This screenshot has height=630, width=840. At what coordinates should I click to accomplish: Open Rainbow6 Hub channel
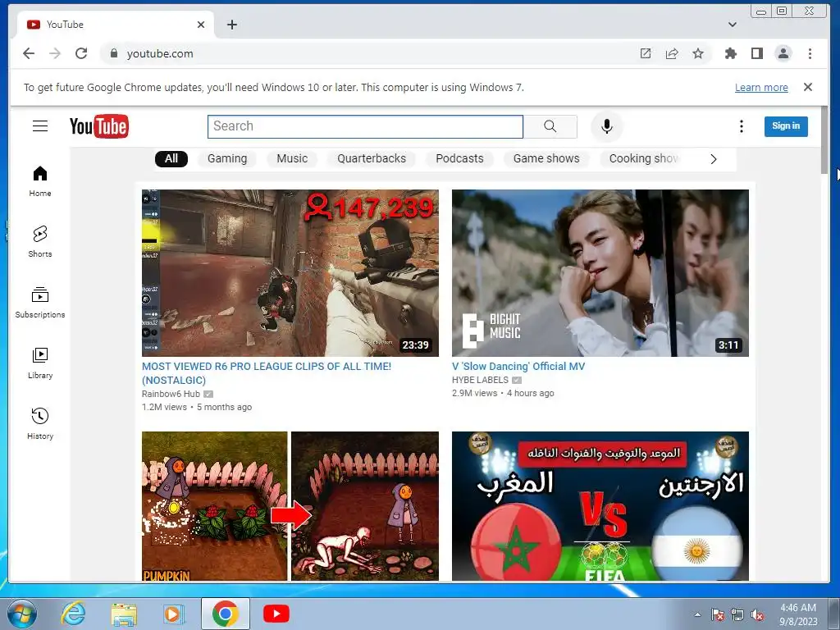[x=171, y=394]
